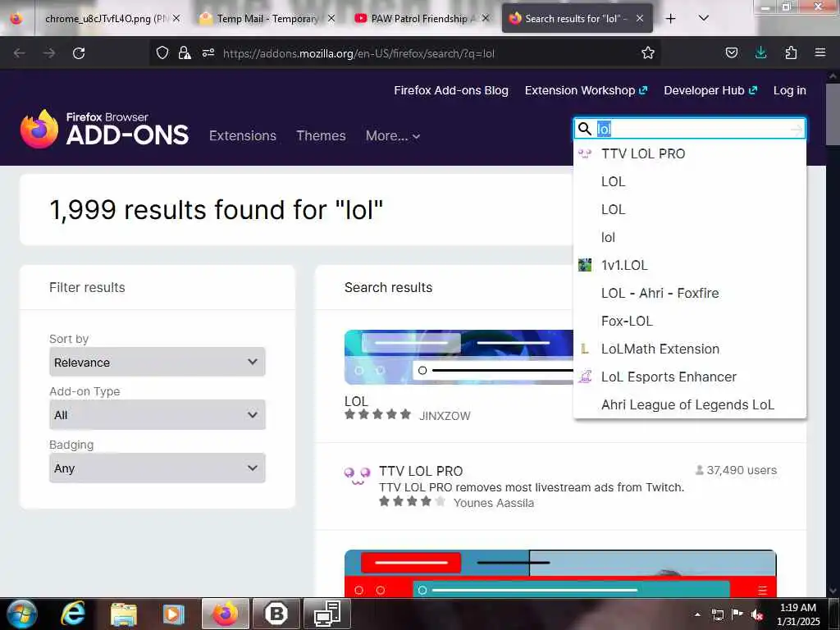Open Windows Explorer from the taskbar
Screen dimensions: 840x630
coord(124,614)
